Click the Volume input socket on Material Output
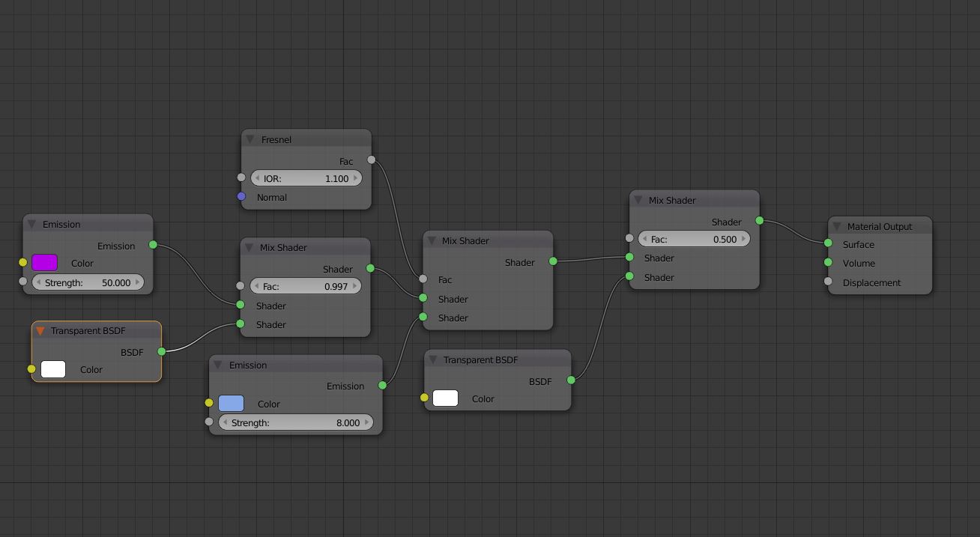This screenshot has width=980, height=537. click(x=828, y=262)
